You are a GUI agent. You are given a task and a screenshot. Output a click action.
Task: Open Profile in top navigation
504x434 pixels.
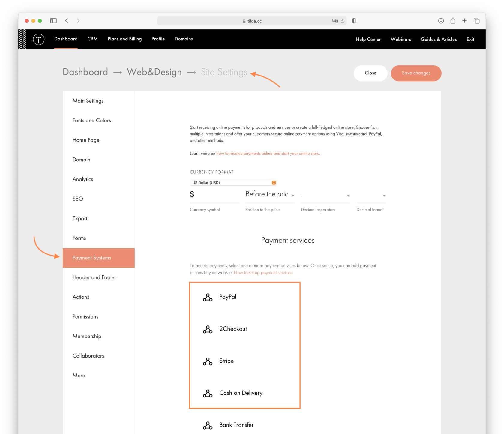coord(158,39)
